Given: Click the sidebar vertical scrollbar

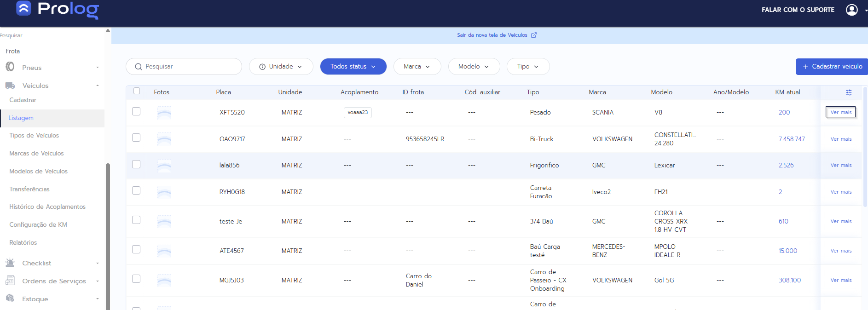Looking at the screenshot, I should click(108, 230).
